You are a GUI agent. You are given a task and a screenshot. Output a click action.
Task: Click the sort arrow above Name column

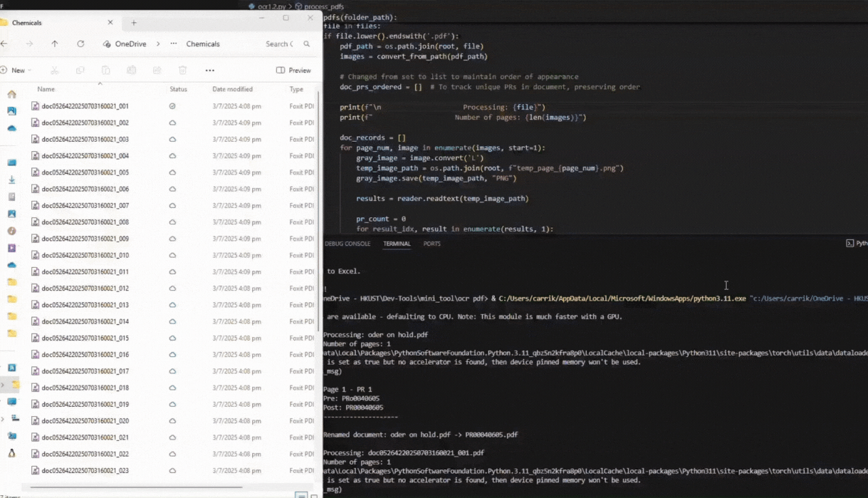click(100, 83)
